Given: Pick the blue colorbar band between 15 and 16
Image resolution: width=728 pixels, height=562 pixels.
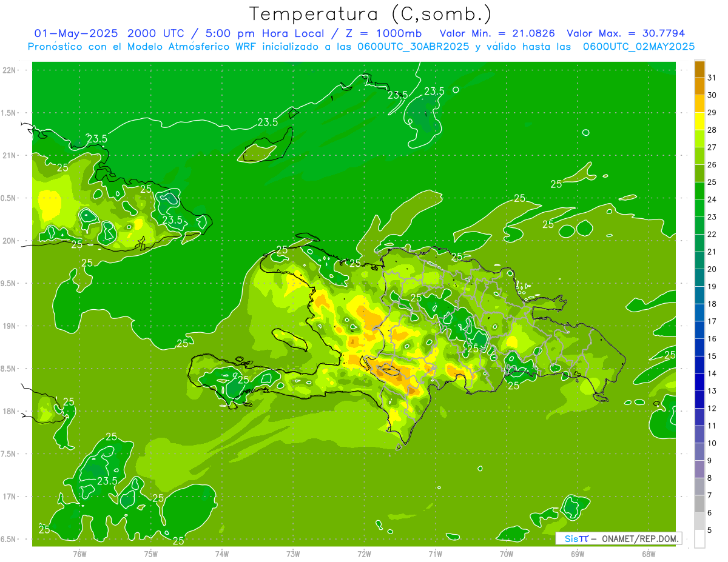Looking at the screenshot, I should point(699,347).
